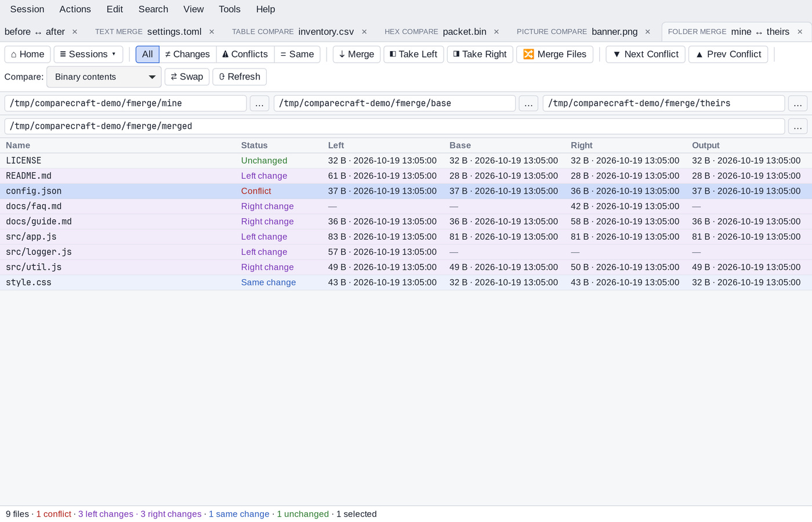This screenshot has width=812, height=522.
Task: Swap the compared sides
Action: (187, 77)
